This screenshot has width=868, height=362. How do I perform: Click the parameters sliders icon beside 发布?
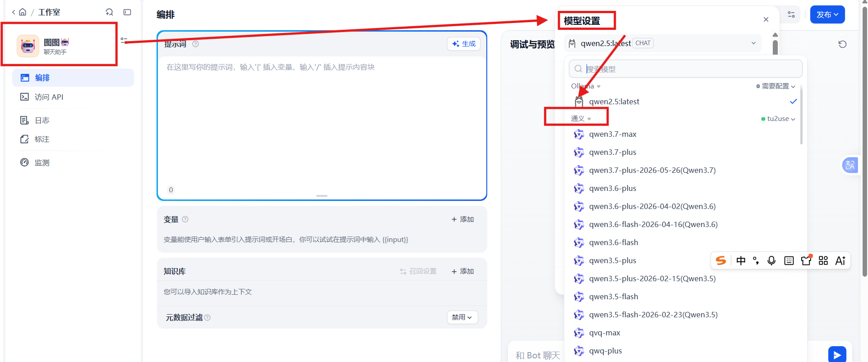pyautogui.click(x=791, y=14)
